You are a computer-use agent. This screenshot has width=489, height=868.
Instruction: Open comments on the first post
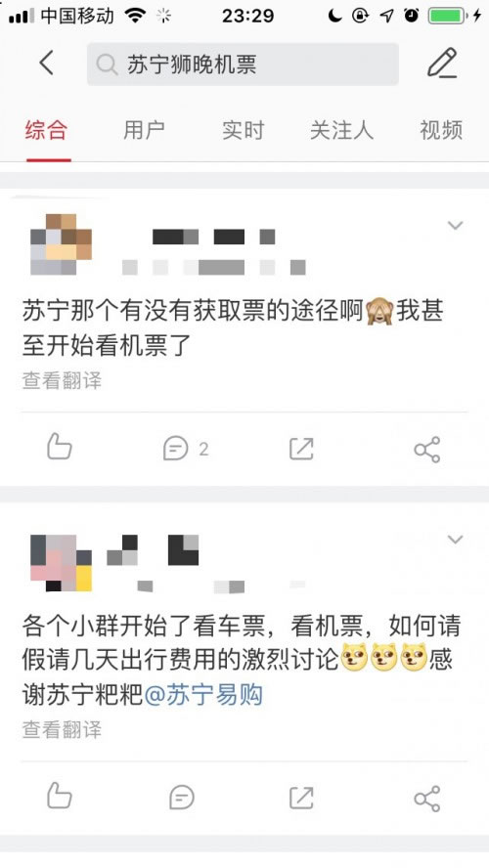[186, 449]
